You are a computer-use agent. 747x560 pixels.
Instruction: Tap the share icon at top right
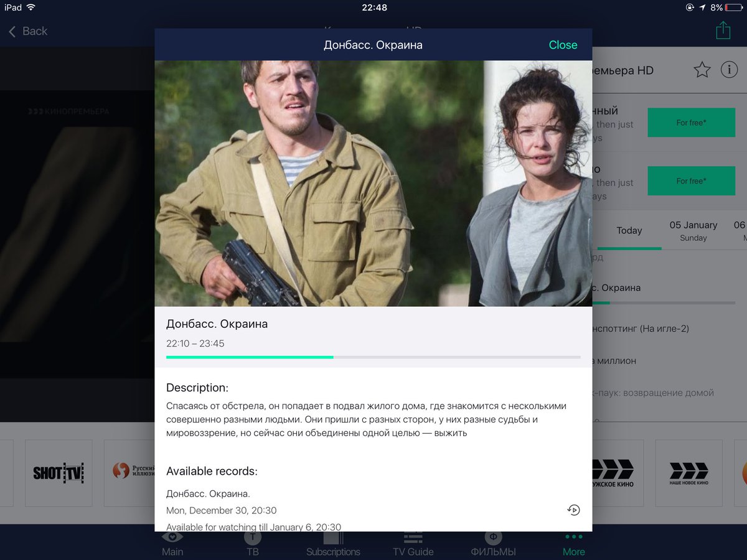pos(723,30)
